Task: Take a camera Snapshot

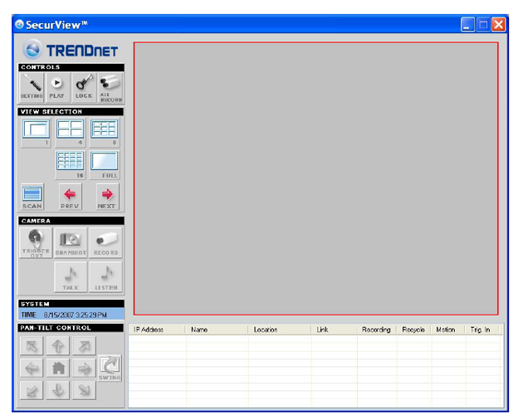Action: 71,242
